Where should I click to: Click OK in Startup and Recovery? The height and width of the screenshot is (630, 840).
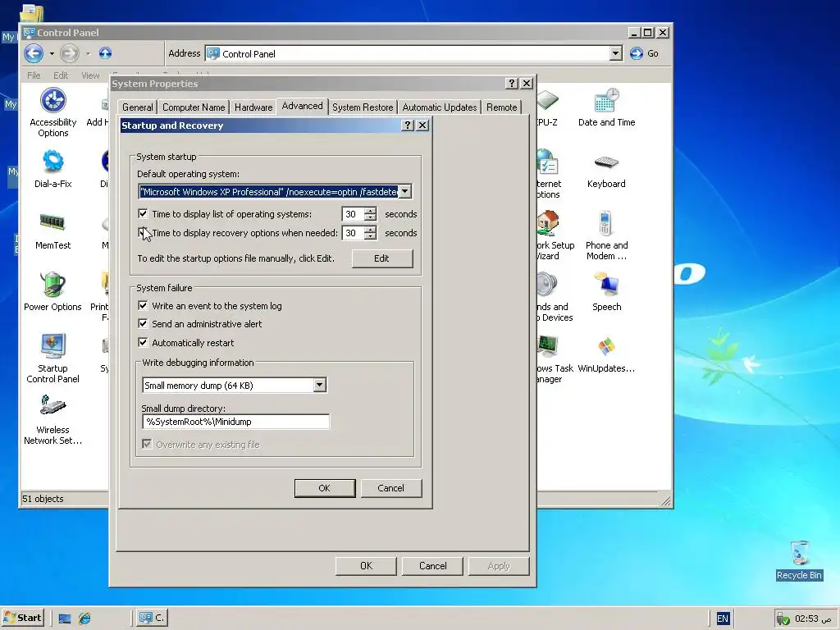click(x=325, y=488)
